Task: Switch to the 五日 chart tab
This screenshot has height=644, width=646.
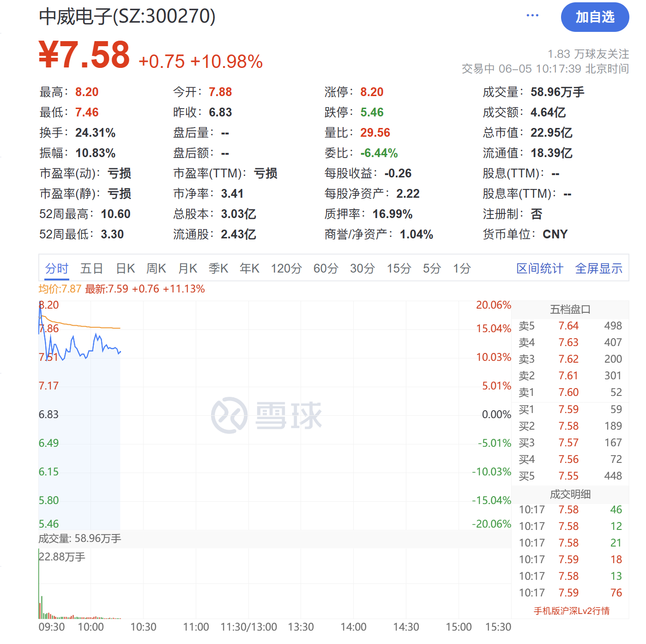Action: pos(91,268)
